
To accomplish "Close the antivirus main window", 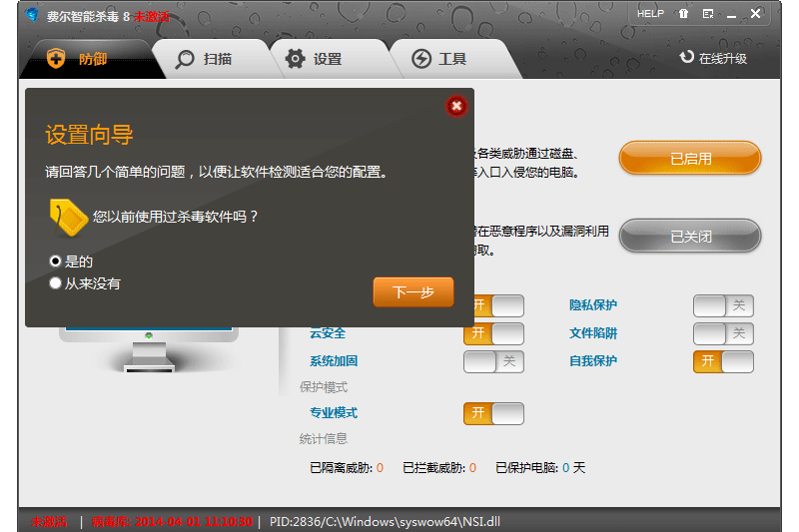I will click(x=756, y=14).
